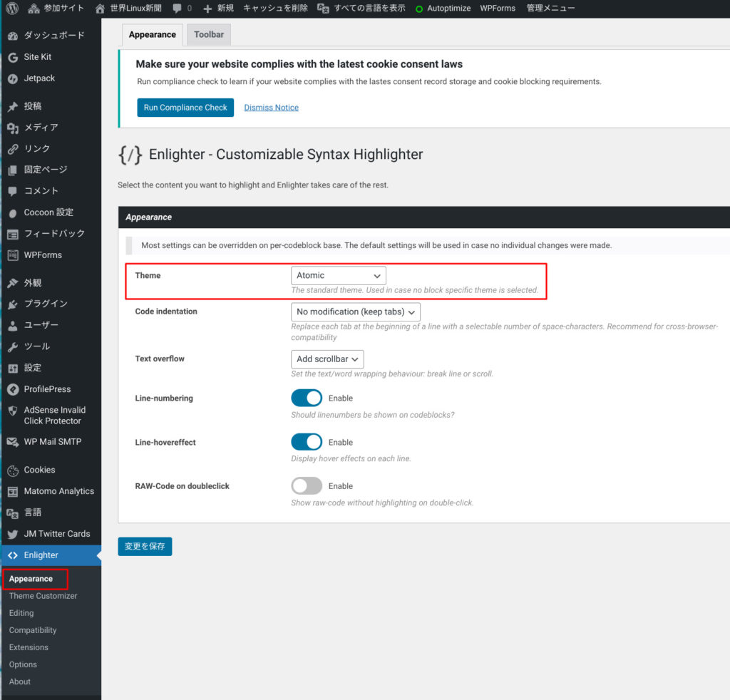Open the 参加サイト network sites icon
730x700 pixels.
pyautogui.click(x=34, y=9)
